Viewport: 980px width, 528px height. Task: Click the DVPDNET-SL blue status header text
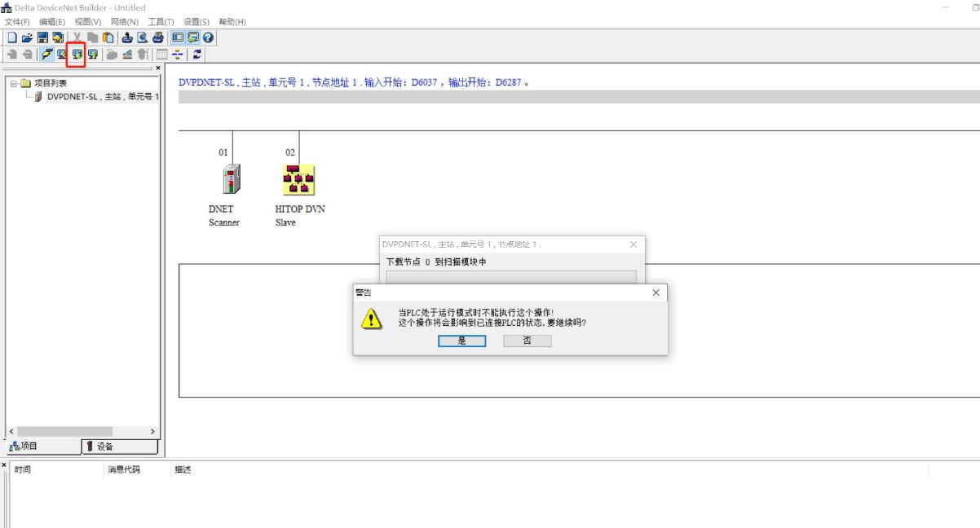point(354,83)
